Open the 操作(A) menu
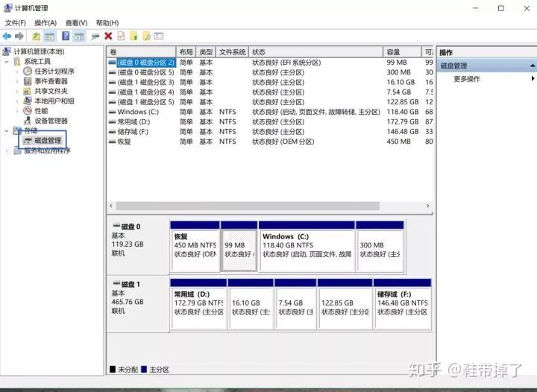The image size is (537, 392). point(45,23)
